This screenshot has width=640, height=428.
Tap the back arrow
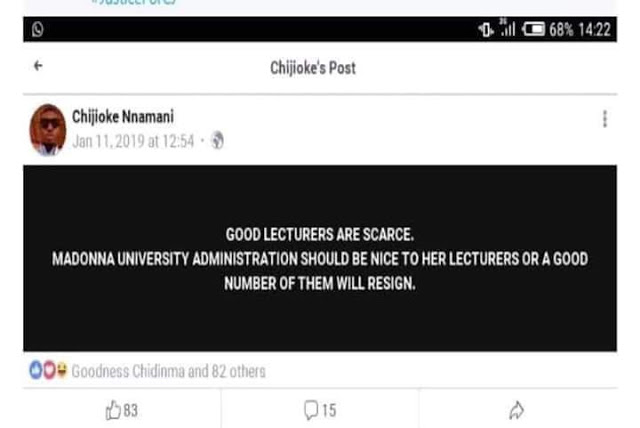pos(38,66)
